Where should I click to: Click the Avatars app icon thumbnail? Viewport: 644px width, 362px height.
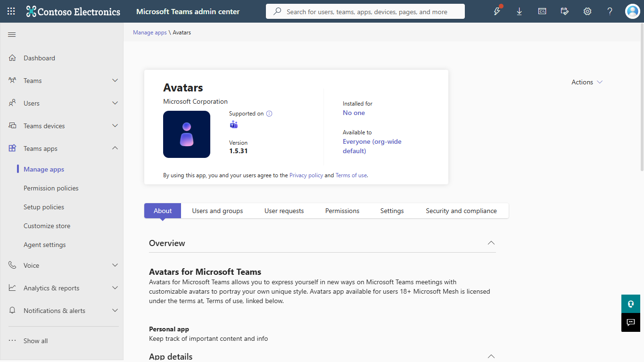[187, 134]
